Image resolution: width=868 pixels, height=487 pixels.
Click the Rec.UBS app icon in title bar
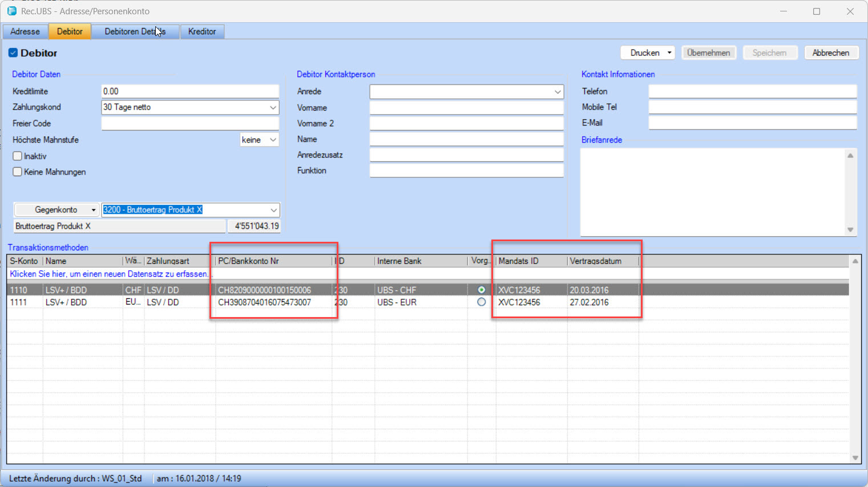12,11
